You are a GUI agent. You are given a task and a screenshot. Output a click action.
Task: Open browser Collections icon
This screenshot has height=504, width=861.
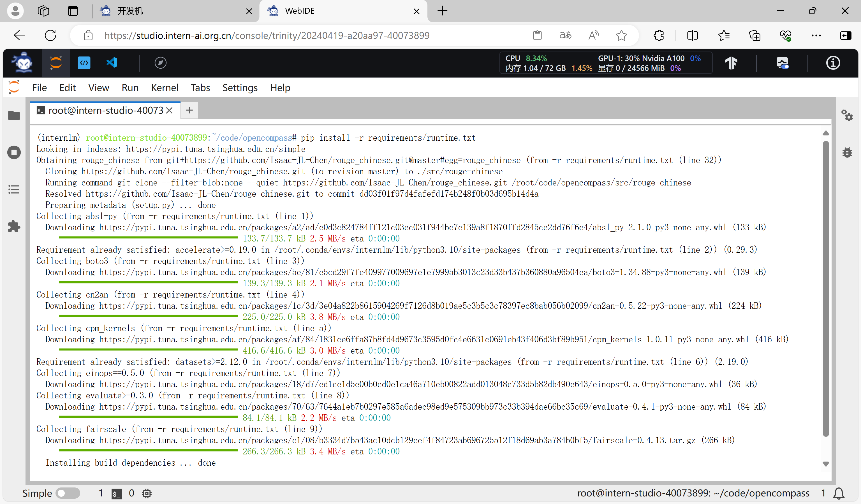[755, 35]
